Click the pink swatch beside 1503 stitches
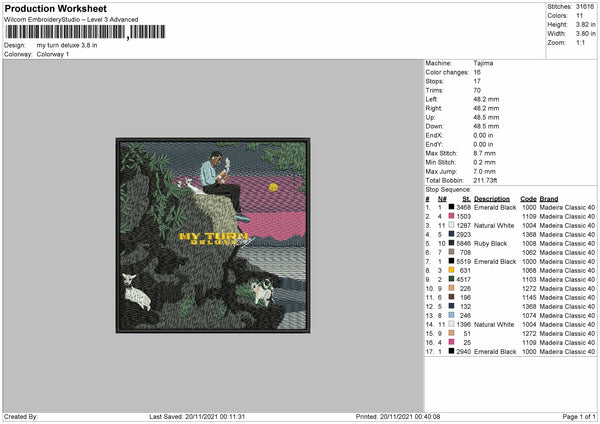 click(x=452, y=216)
